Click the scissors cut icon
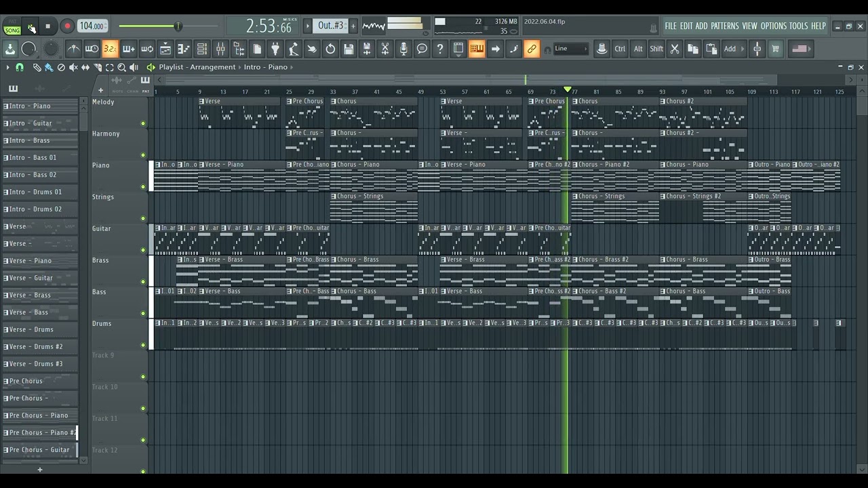 (x=675, y=49)
